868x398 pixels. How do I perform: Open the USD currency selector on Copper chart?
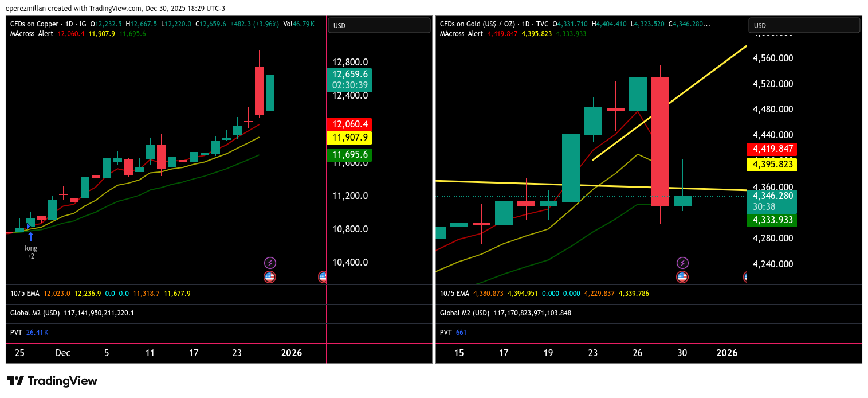379,25
